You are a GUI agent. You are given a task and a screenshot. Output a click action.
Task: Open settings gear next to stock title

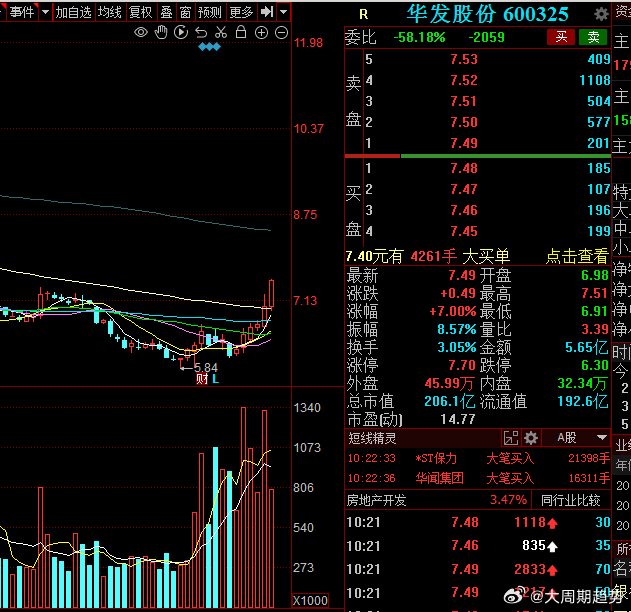600,14
